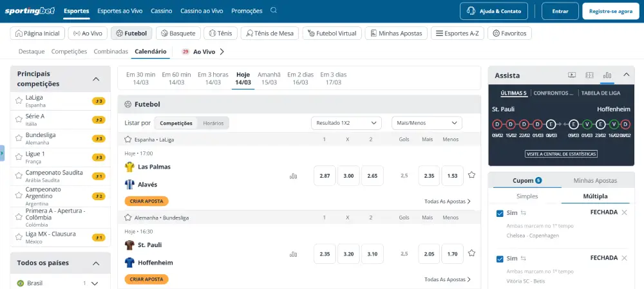The image size is (644, 289).
Task: Swap icon for Vitória SC - Betis bet
Action: (x=523, y=259)
